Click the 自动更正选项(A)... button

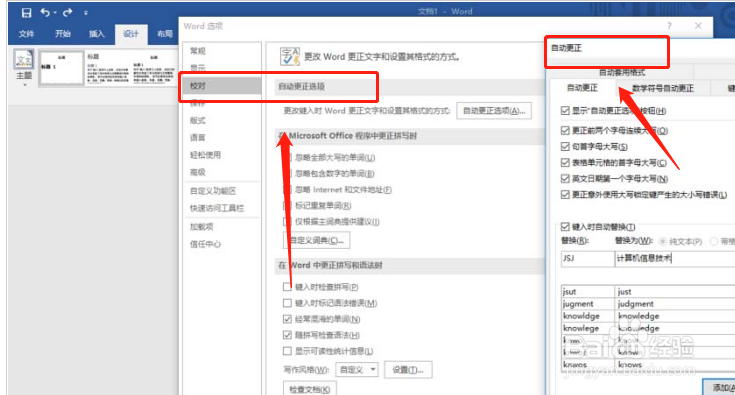pos(494,111)
